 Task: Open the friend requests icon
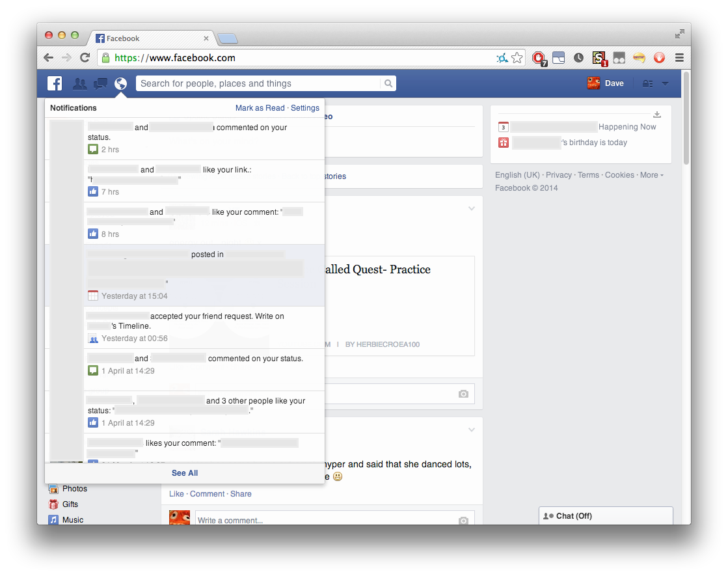pos(80,83)
